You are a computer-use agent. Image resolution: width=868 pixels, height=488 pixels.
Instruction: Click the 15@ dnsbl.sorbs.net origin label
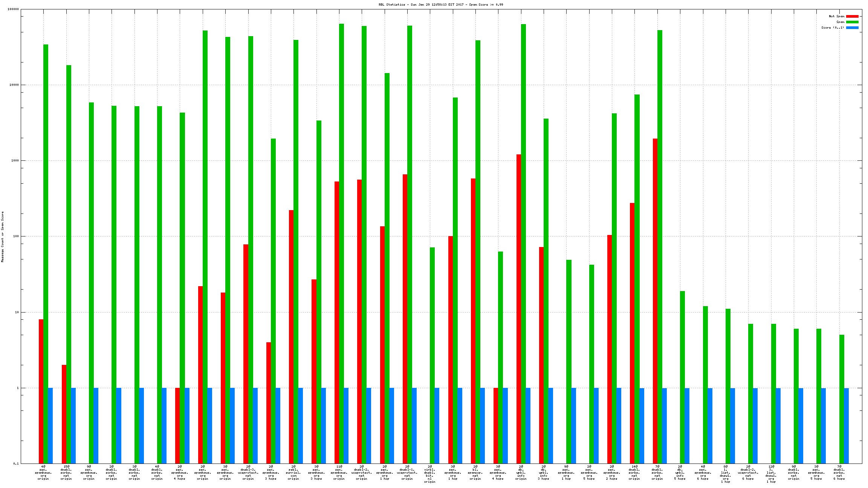click(66, 473)
